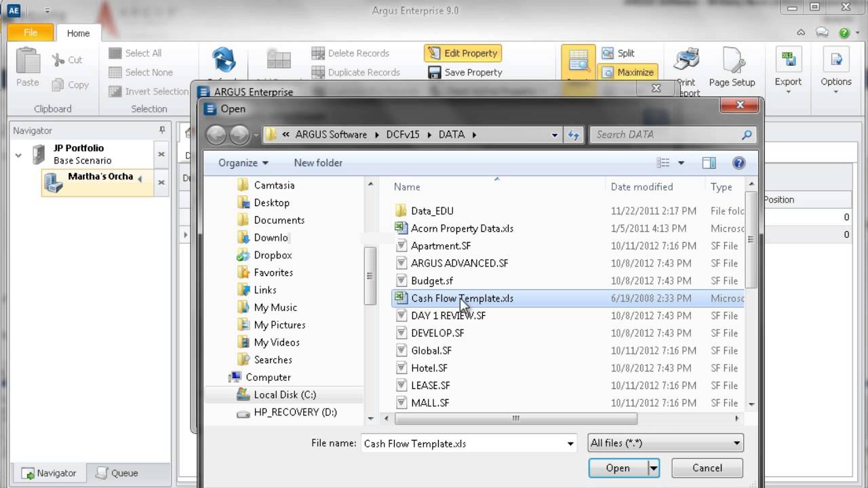Click the Cut scissors icon
868x488 pixels.
pyautogui.click(x=58, y=60)
